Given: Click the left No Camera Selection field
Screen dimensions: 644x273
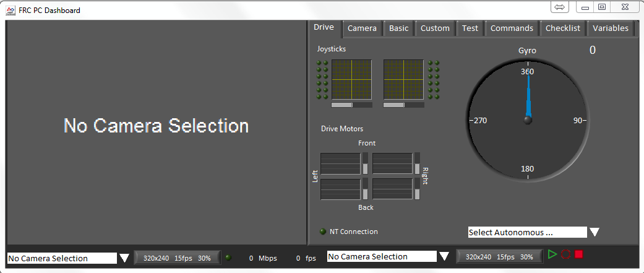Looking at the screenshot, I should (62, 258).
